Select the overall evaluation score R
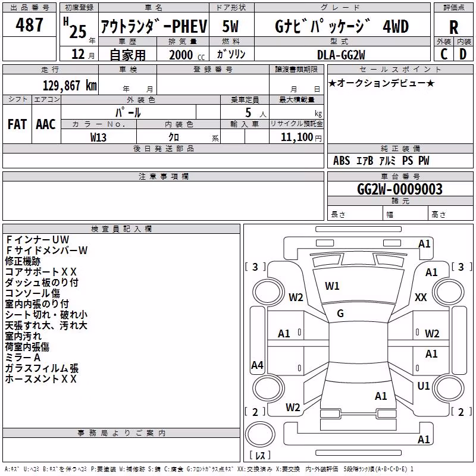Image resolution: width=476 pixels, height=476 pixels. pos(454,27)
